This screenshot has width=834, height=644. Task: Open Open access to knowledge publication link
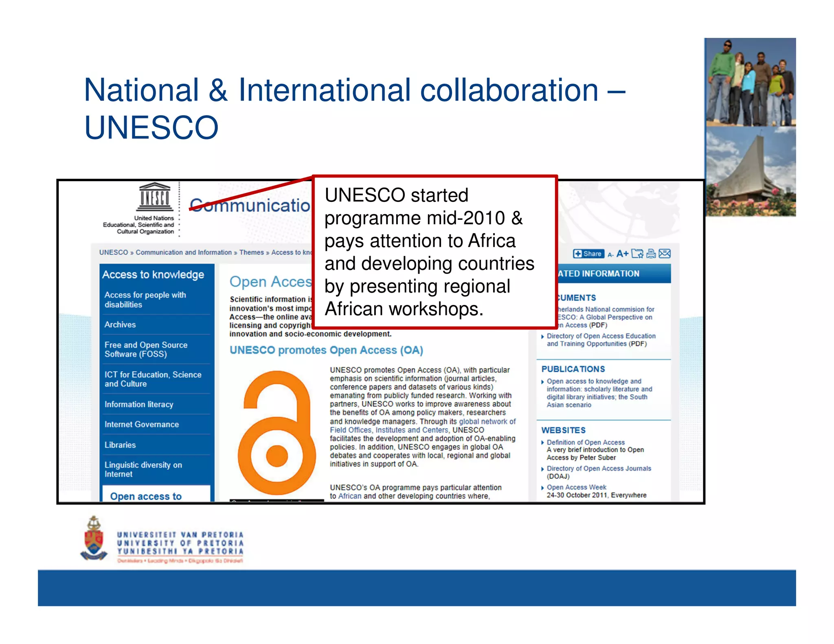pos(599,393)
